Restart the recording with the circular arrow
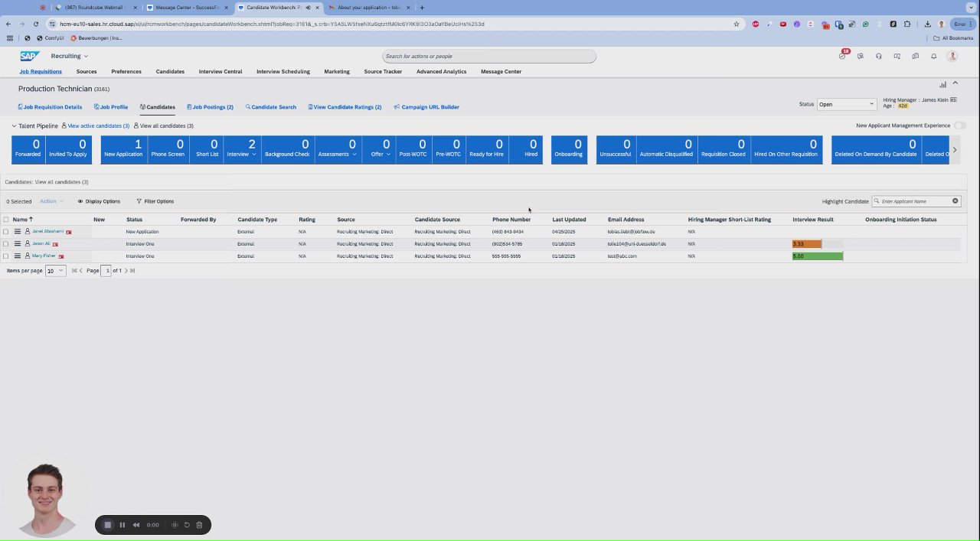The image size is (980, 541). (x=186, y=525)
